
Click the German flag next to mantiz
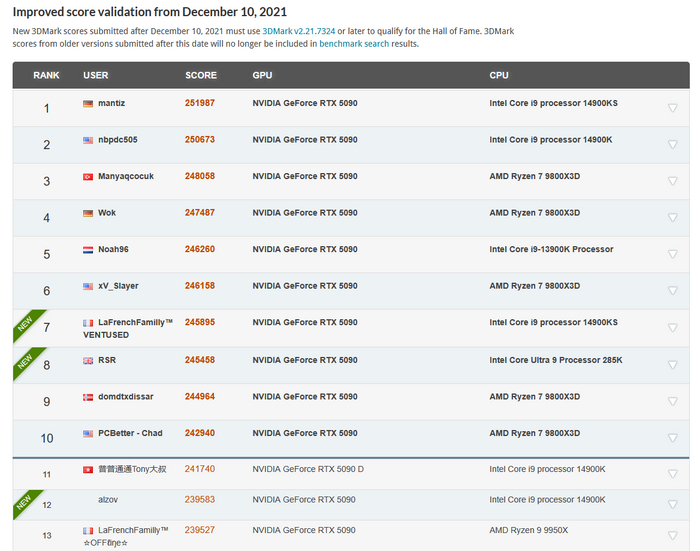click(x=88, y=104)
